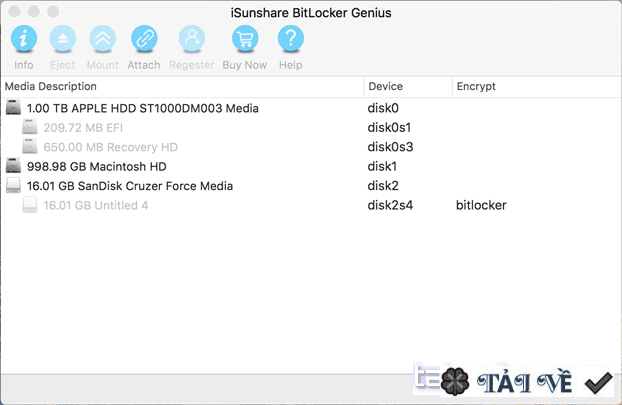This screenshot has width=622, height=405.
Task: Click the Untitled 4 volume icon
Action: 30,205
